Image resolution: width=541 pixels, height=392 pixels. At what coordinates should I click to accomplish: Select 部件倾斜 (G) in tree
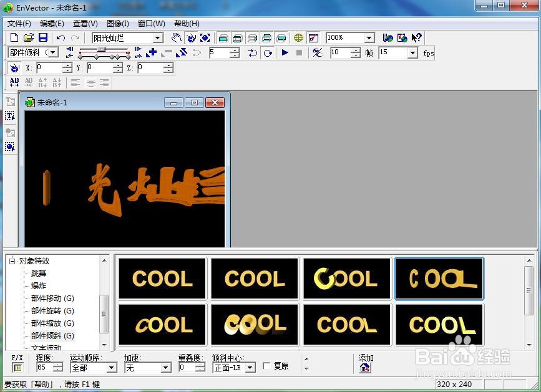52,335
